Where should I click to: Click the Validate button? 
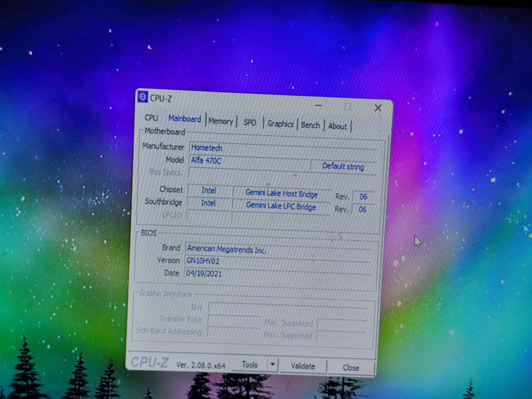(303, 366)
